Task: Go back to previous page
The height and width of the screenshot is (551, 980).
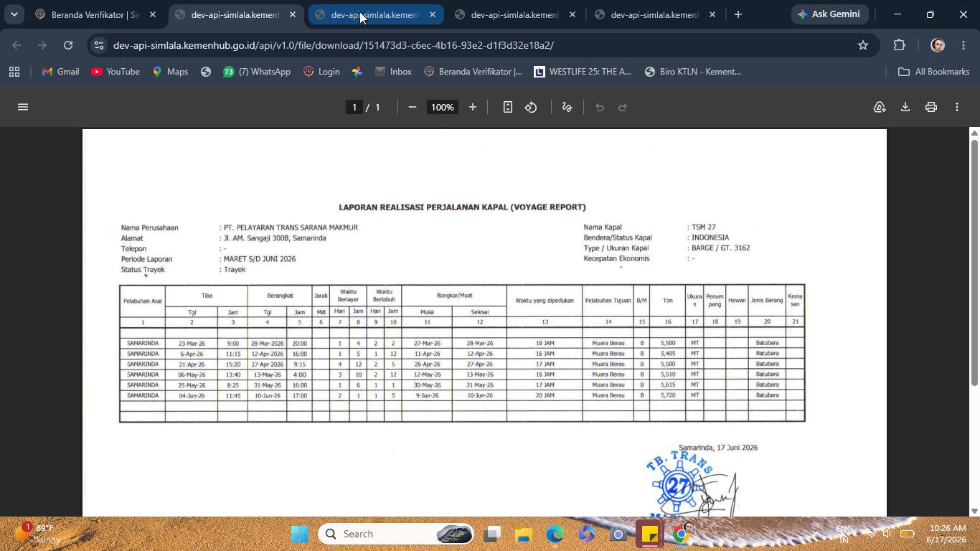Action: [x=17, y=45]
